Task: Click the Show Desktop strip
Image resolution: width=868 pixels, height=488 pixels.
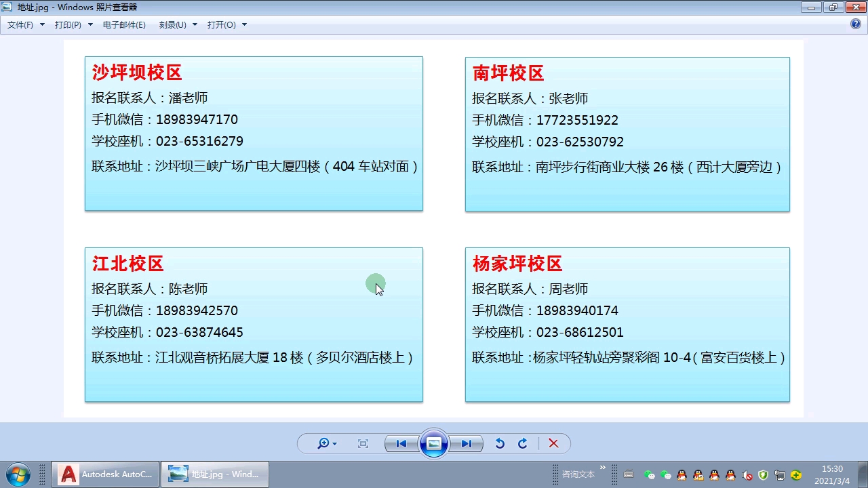Action: (x=863, y=474)
